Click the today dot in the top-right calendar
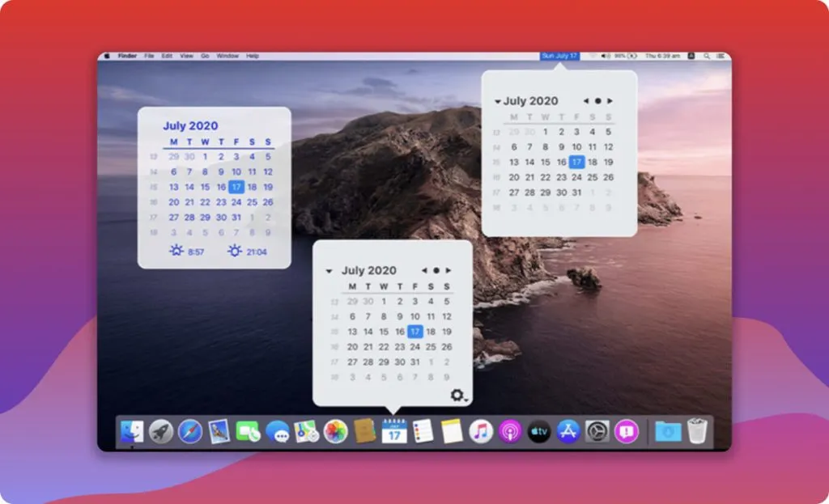Image resolution: width=829 pixels, height=504 pixels. pyautogui.click(x=597, y=100)
